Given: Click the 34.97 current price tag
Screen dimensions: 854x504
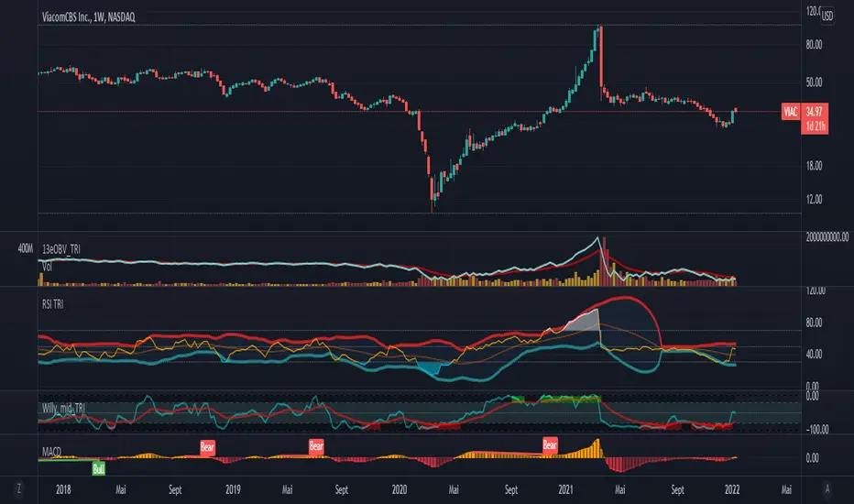Looking at the screenshot, I should tap(815, 112).
